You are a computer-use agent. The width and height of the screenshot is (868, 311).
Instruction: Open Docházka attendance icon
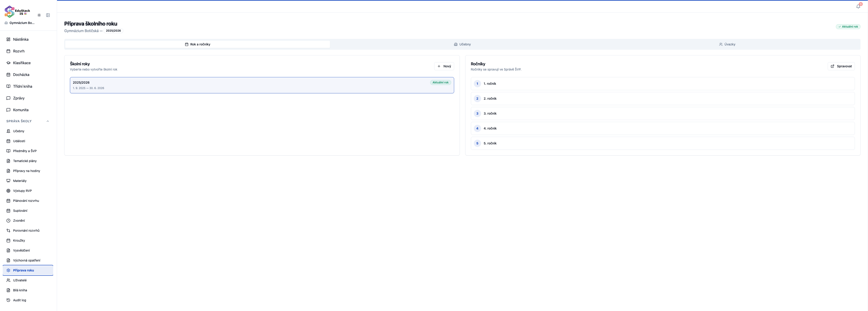[8, 75]
